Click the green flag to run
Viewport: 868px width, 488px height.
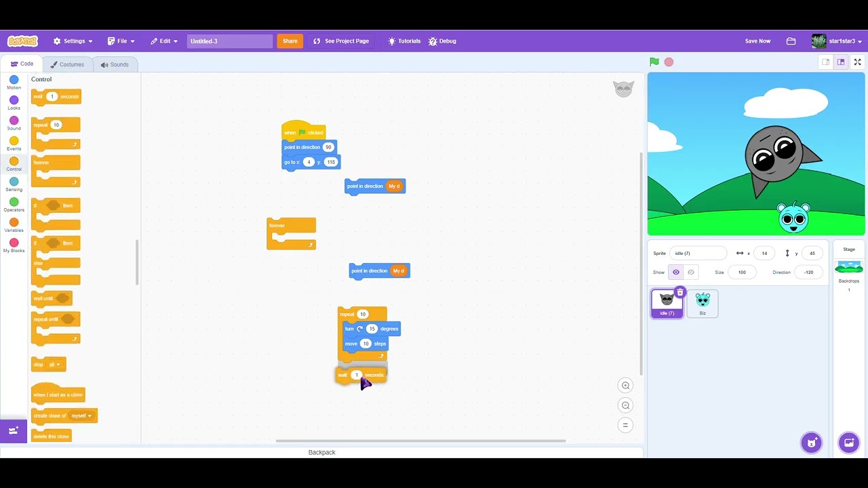654,62
